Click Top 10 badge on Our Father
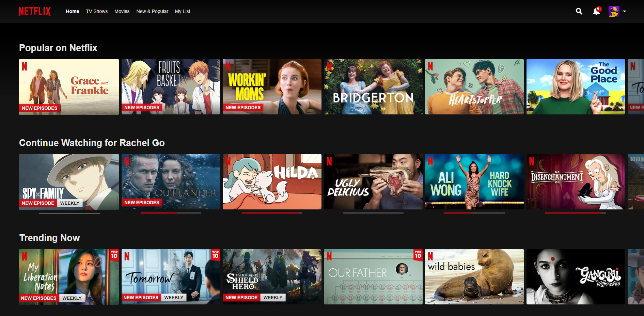This screenshot has height=316, width=644. coord(418,254)
